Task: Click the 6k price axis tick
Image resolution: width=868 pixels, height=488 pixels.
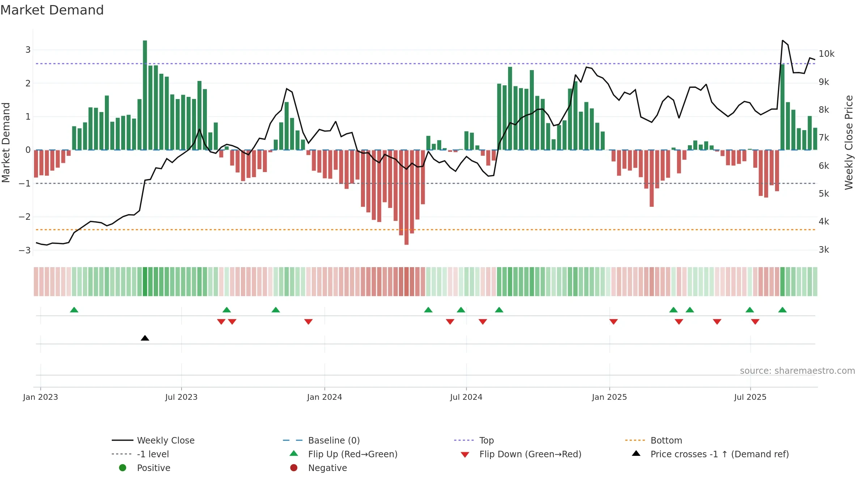Action: (824, 166)
